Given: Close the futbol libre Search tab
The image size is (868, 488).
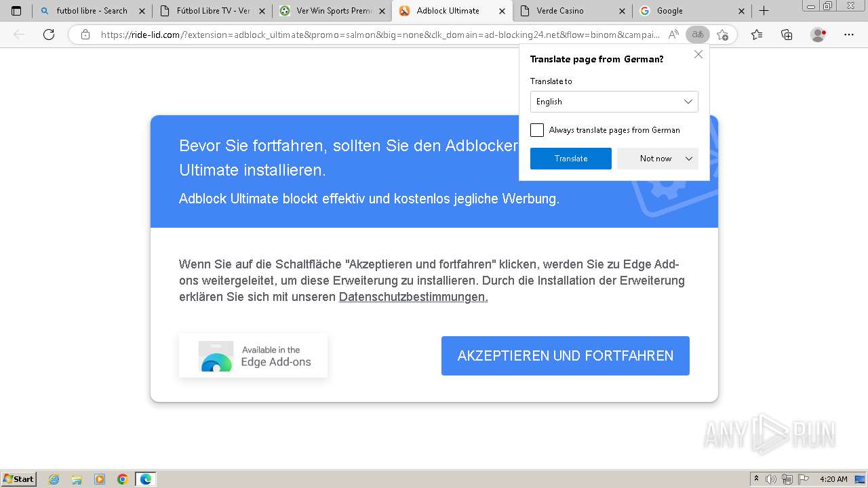Looking at the screenshot, I should coord(142,11).
